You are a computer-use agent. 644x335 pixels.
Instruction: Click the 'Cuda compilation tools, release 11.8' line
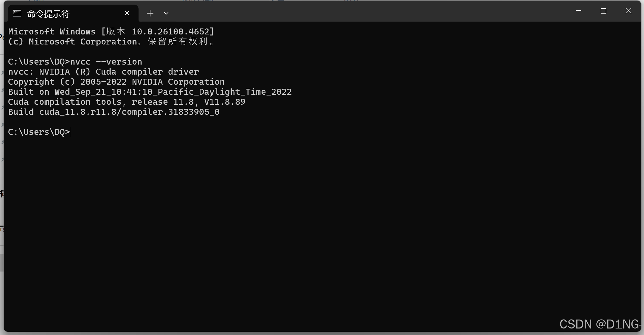pyautogui.click(x=126, y=102)
